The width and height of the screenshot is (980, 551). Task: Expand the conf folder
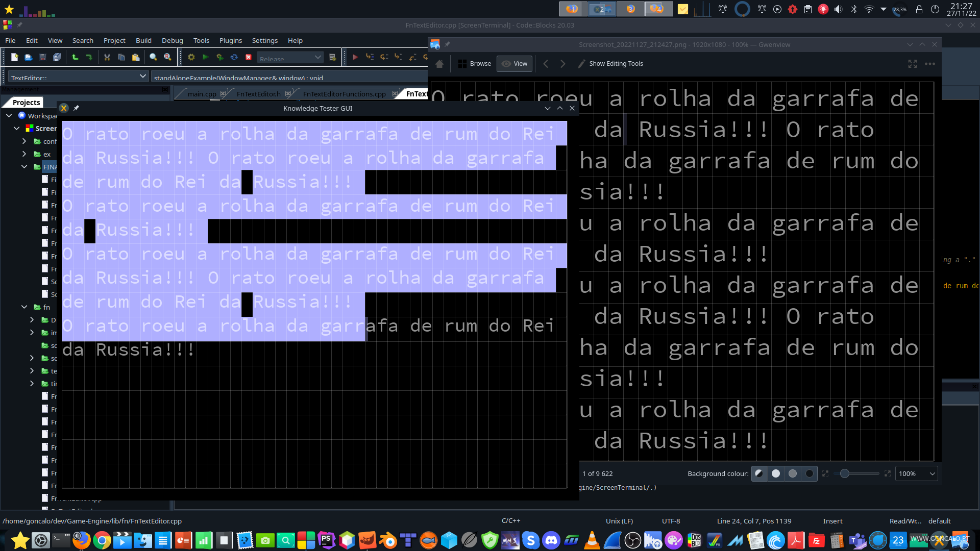pos(24,141)
